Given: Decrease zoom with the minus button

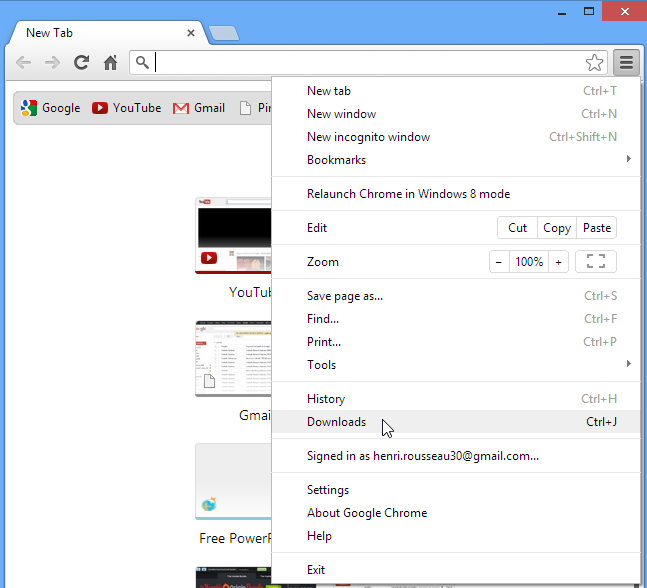Looking at the screenshot, I should pos(499,262).
